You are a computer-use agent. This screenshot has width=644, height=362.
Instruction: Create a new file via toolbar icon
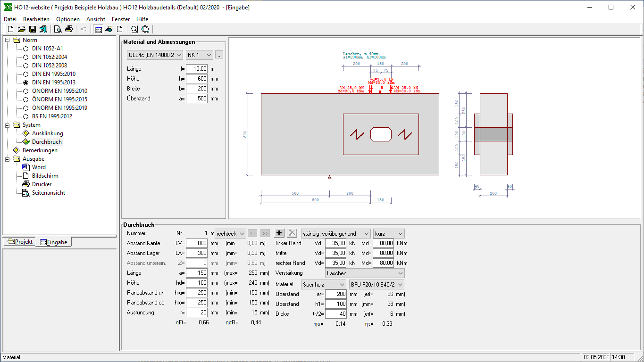10,29
